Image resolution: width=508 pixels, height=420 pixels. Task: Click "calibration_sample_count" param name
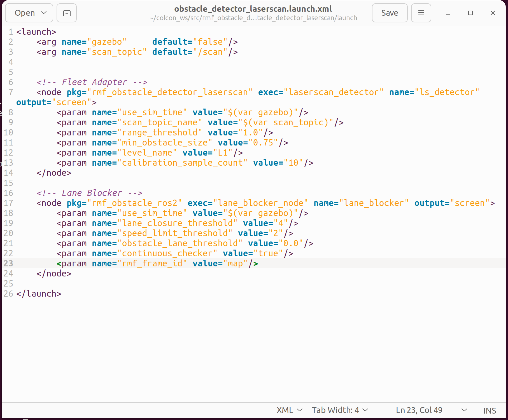click(182, 163)
